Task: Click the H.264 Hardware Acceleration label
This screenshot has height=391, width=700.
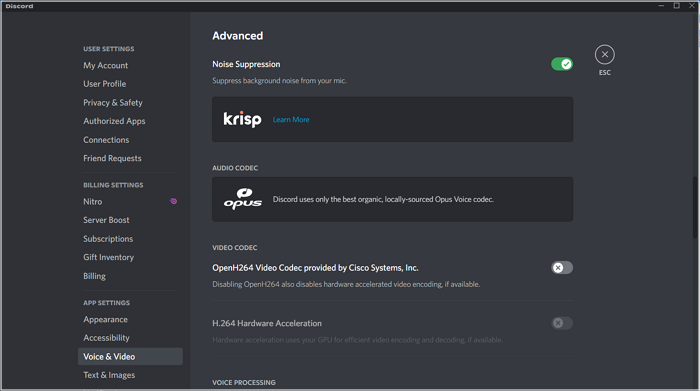Action: [x=267, y=323]
